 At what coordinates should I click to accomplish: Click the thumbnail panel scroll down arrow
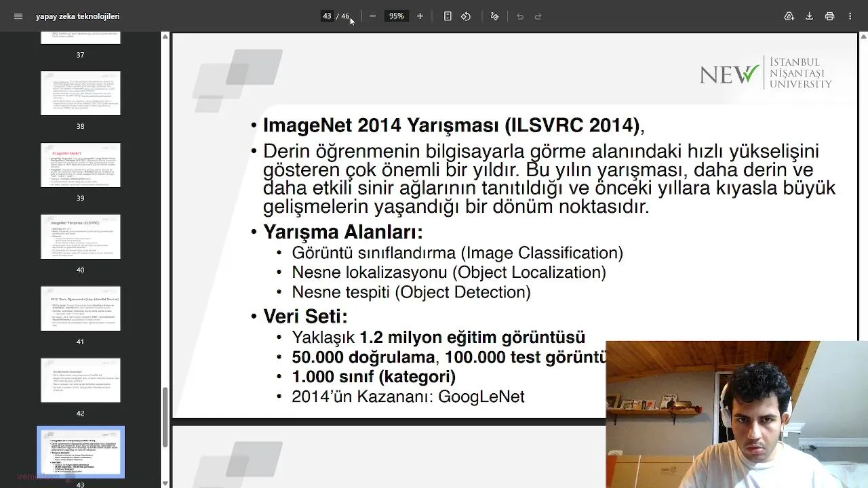click(165, 483)
